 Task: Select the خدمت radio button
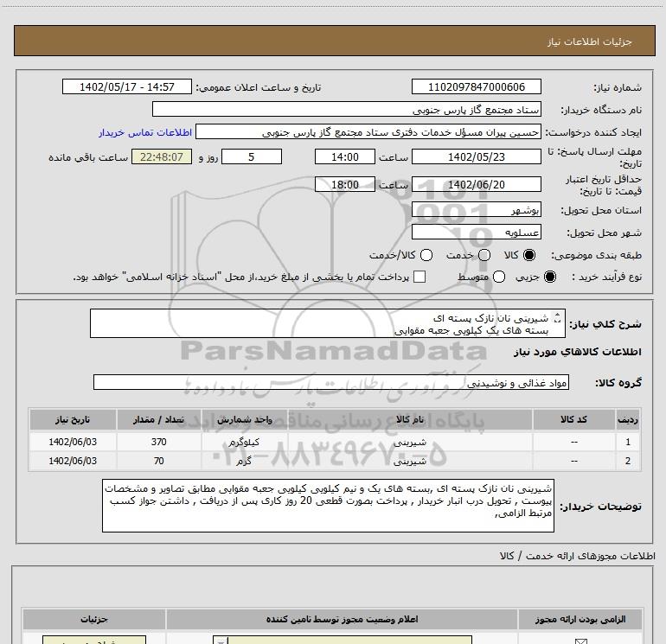coord(484,255)
